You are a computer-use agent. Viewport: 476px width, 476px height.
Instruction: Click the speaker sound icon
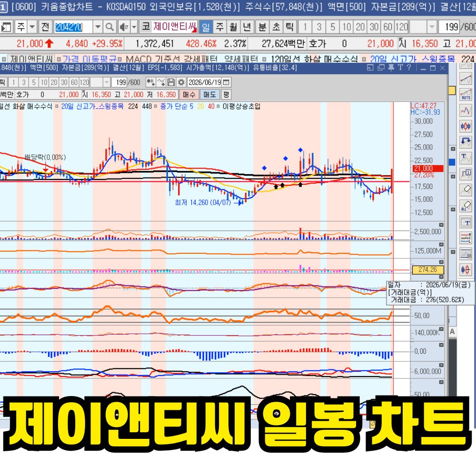coord(124,27)
